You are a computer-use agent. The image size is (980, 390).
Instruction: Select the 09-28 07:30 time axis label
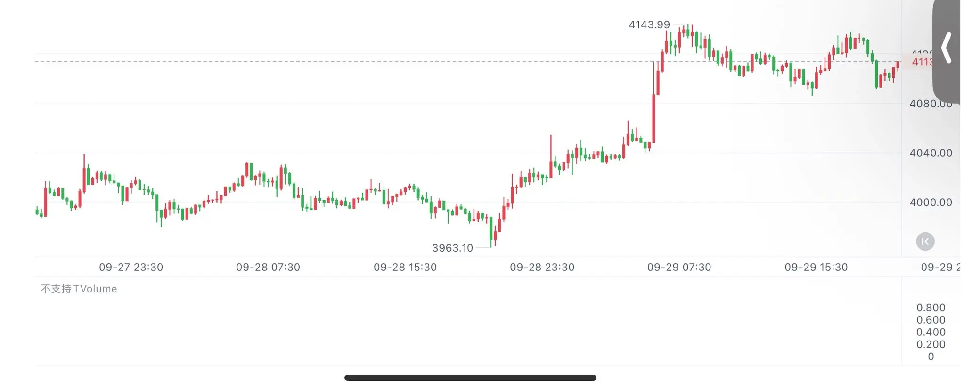click(x=268, y=267)
